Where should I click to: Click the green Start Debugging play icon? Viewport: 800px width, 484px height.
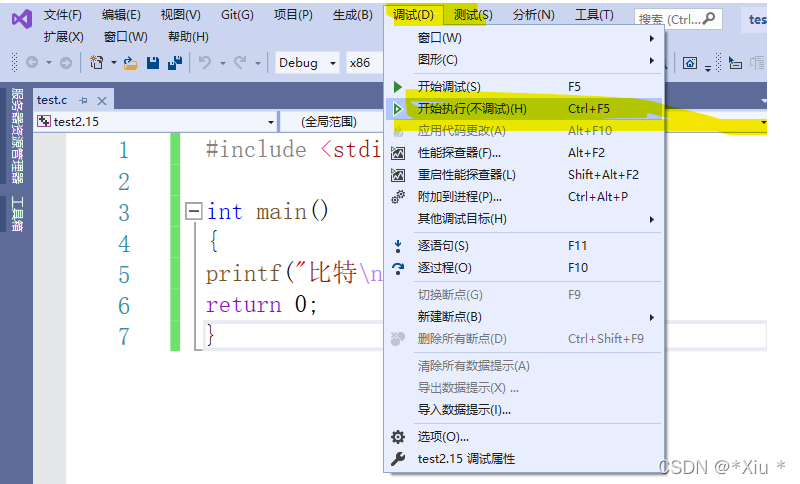click(x=398, y=87)
